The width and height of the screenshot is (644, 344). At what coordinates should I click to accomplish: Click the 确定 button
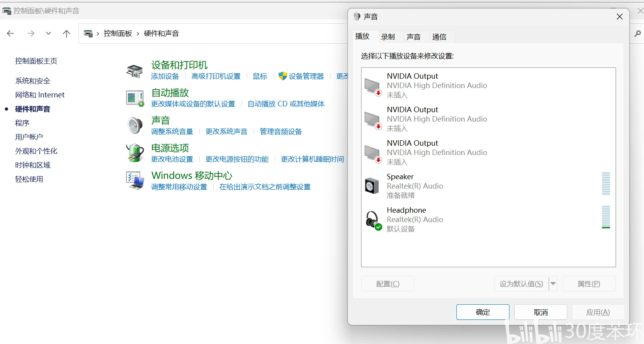(x=483, y=312)
